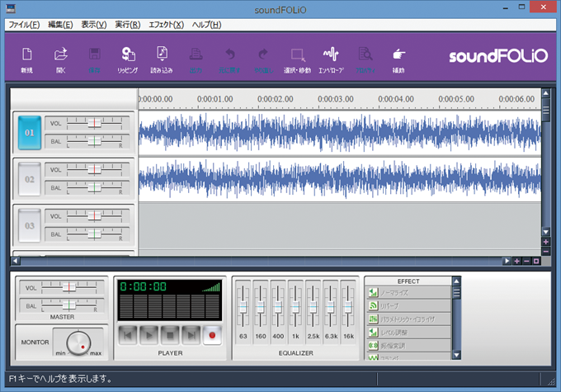Open the 実行(R) menu
Image resolution: width=561 pixels, height=392 pixels.
[x=127, y=25]
